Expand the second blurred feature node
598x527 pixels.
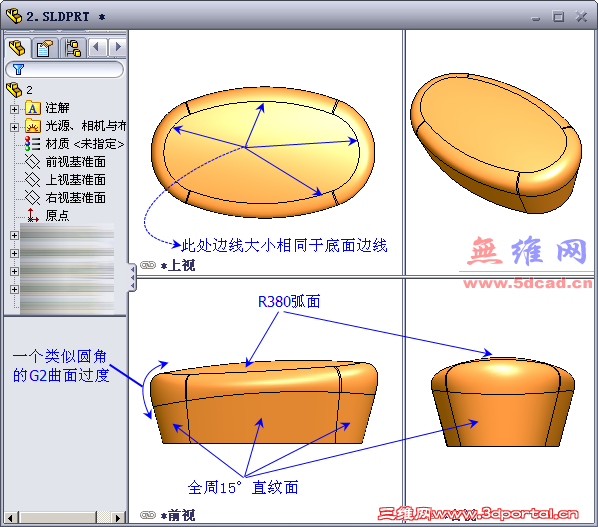14,253
